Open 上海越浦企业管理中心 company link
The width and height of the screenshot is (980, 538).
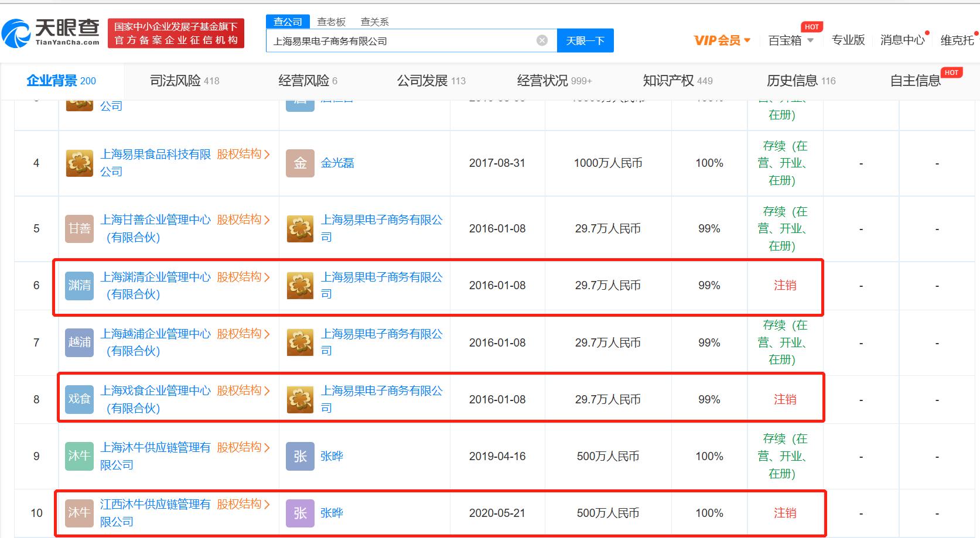click(155, 342)
